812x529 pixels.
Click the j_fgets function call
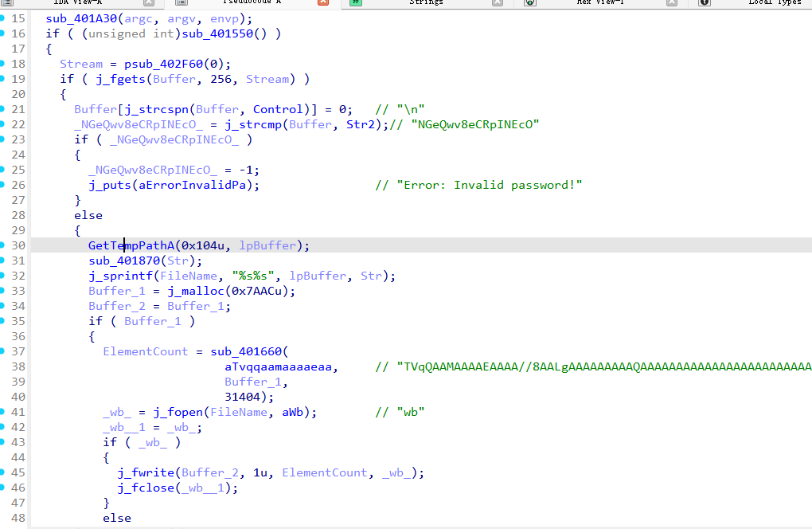point(121,79)
